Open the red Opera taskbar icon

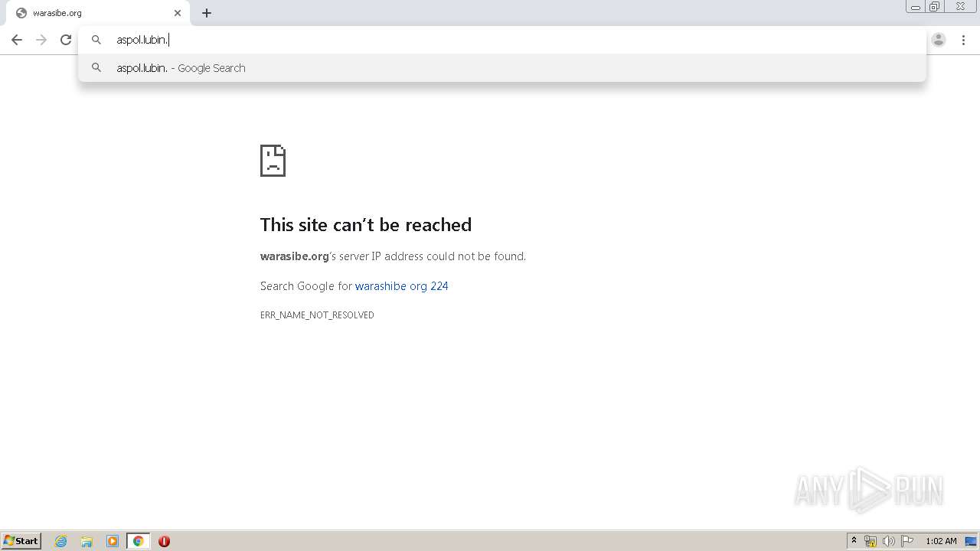(164, 541)
